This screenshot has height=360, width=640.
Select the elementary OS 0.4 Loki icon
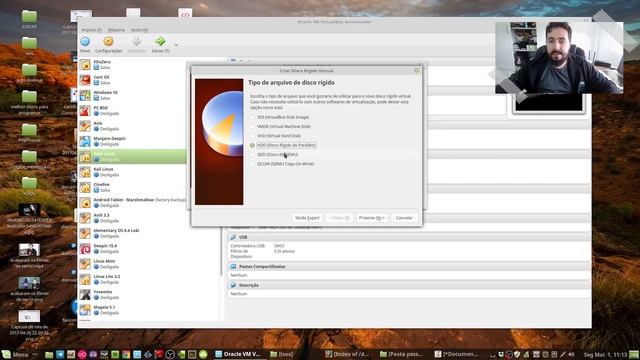[x=85, y=233]
